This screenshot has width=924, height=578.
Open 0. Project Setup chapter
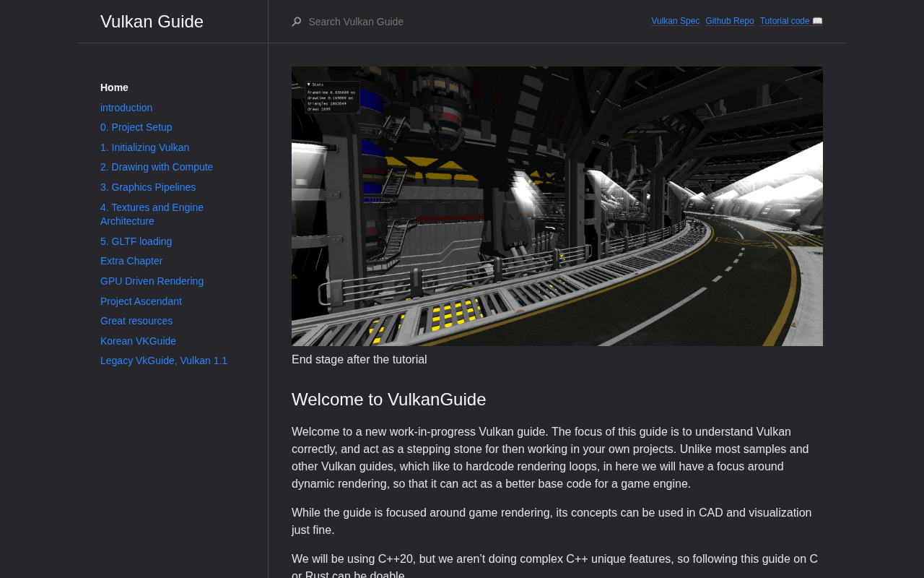[136, 127]
